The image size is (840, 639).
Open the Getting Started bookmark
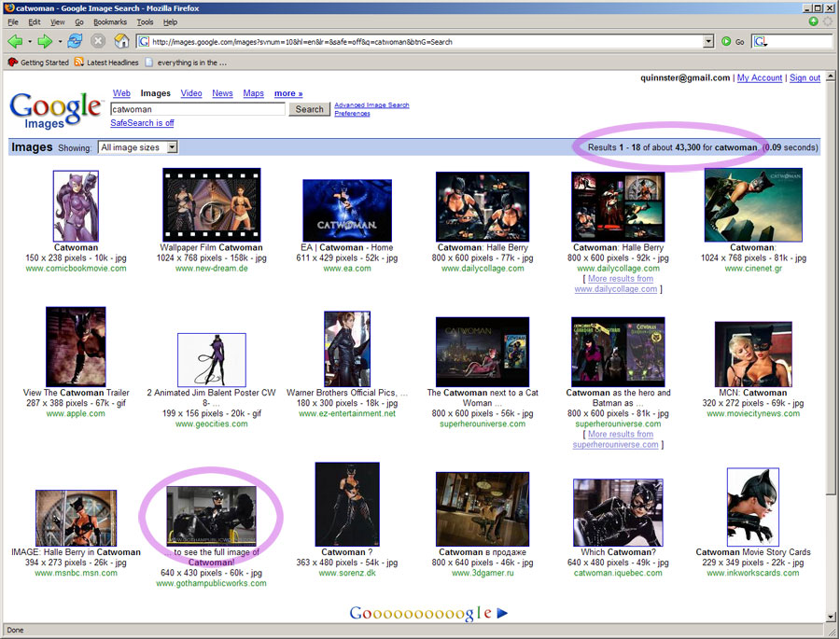(x=38, y=63)
